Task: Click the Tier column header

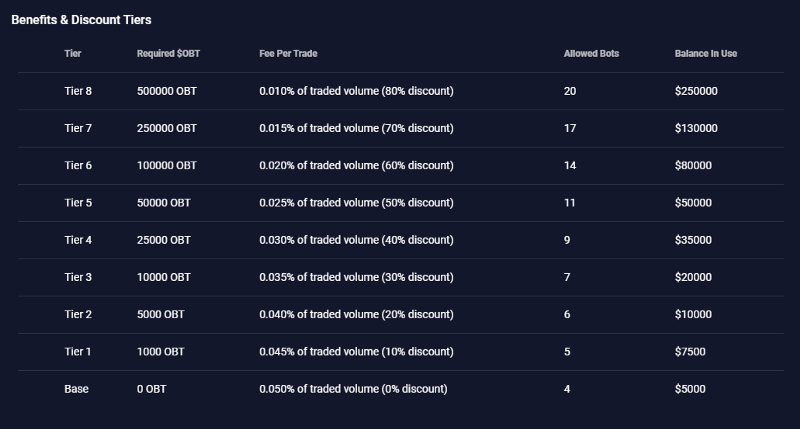Action: click(x=73, y=53)
